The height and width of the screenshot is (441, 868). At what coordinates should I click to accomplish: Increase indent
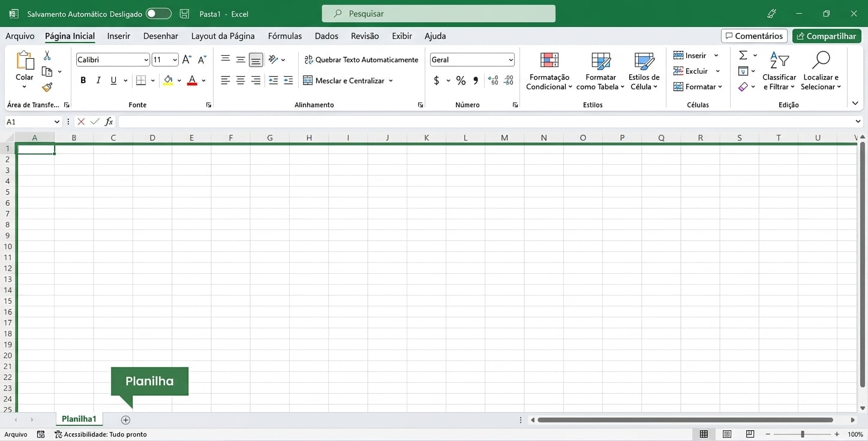288,80
